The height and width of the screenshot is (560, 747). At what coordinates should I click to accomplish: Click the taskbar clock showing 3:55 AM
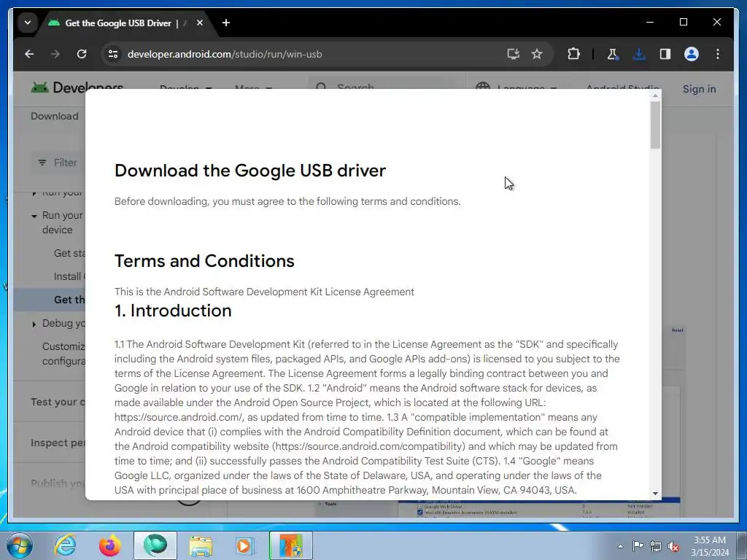click(710, 546)
